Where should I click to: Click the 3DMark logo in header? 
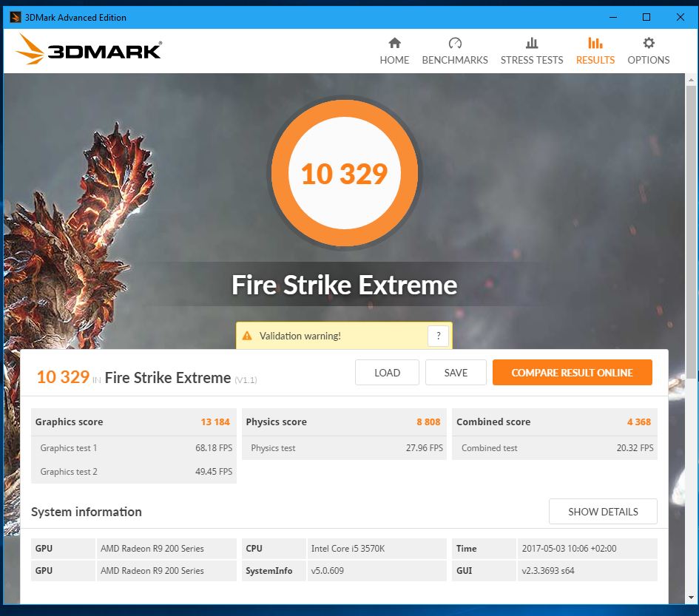pos(90,50)
